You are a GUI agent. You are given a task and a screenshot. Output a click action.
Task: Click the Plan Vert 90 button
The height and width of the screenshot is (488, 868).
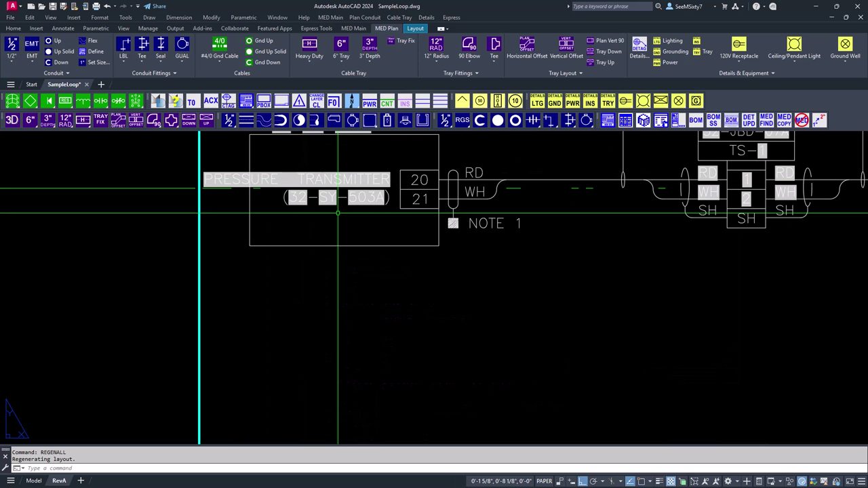tap(605, 41)
